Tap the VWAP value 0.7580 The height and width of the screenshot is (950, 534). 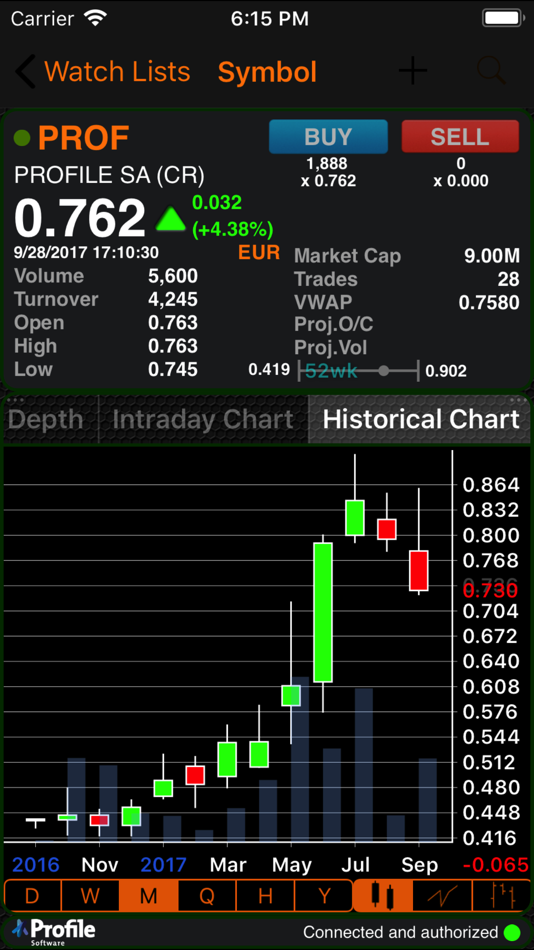489,302
